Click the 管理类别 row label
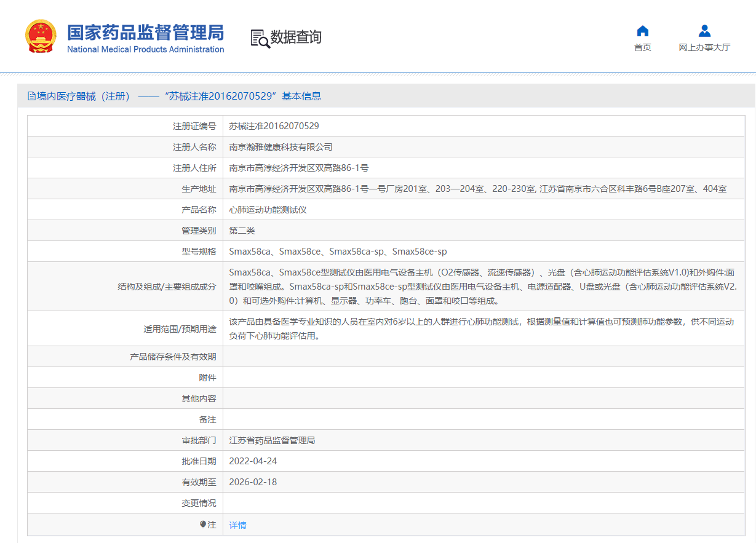 point(199,231)
